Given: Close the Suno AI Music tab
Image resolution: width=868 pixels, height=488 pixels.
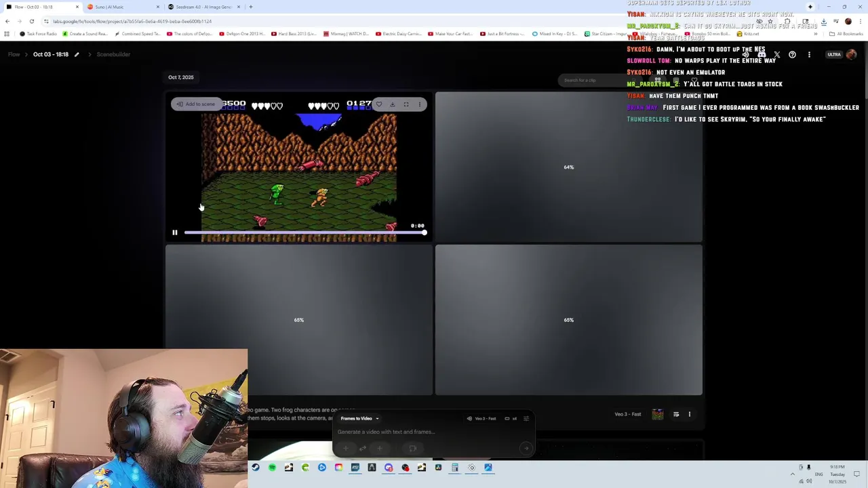Looking at the screenshot, I should tap(158, 7).
